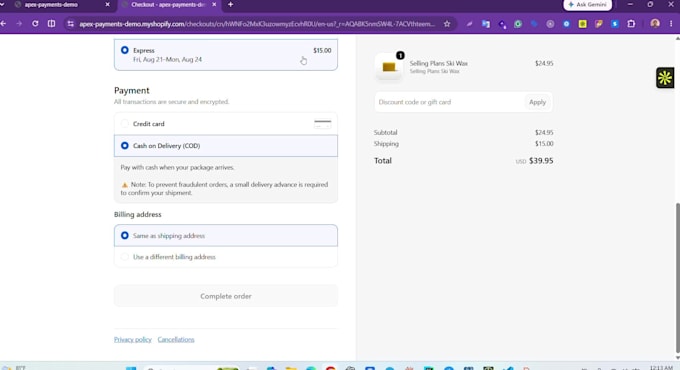This screenshot has width=680, height=370.
Task: Click the Selling Plans Ski Wax product name
Action: click(438, 63)
